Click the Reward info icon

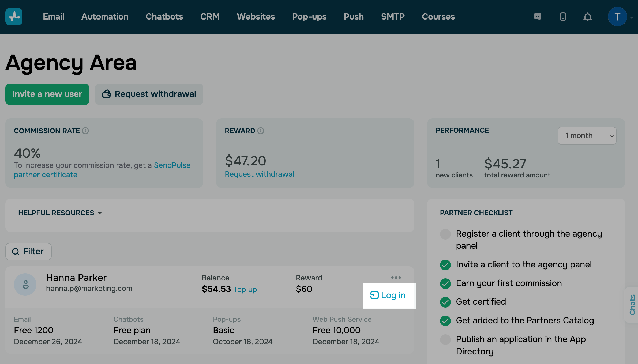tap(261, 131)
